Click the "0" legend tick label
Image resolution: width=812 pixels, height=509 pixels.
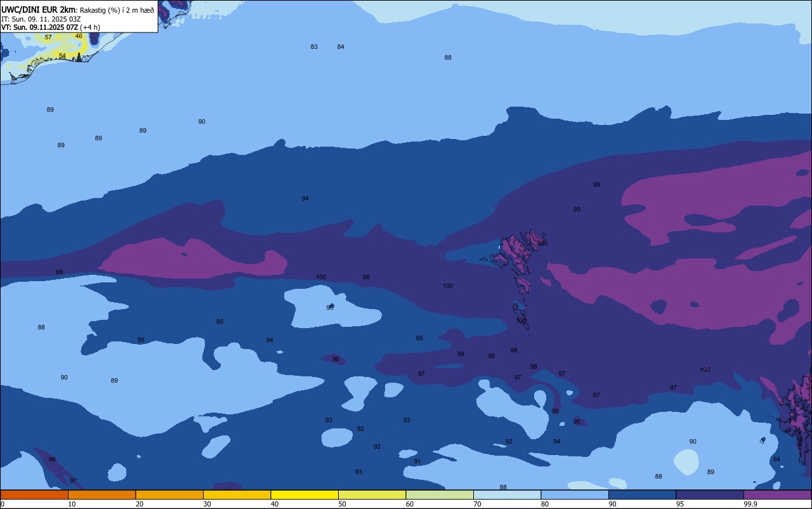coord(3,504)
